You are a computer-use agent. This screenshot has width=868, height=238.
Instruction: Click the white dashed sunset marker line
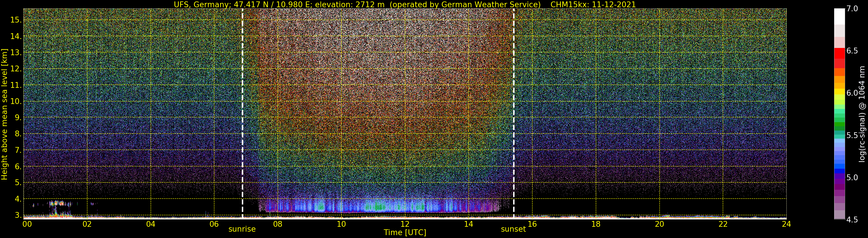(x=513, y=113)
